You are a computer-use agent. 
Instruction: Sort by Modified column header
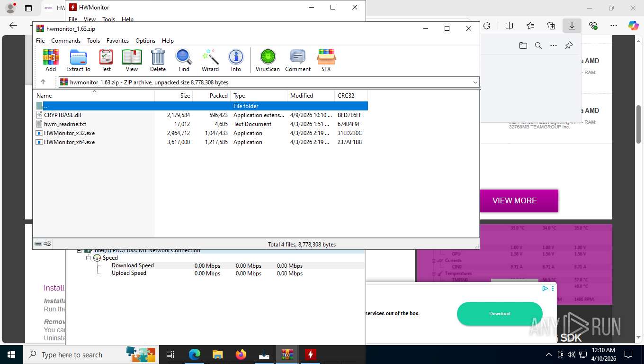point(311,96)
